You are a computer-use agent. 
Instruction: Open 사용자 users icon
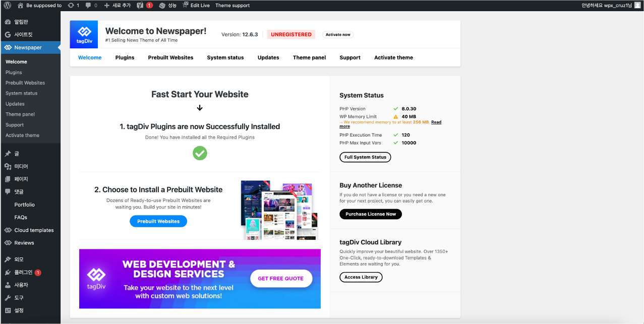pos(8,285)
